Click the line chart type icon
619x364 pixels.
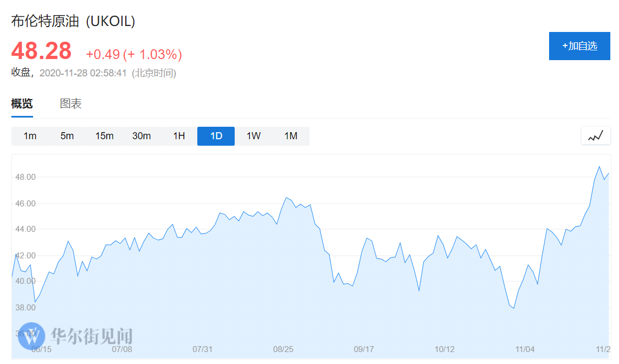[x=596, y=136]
